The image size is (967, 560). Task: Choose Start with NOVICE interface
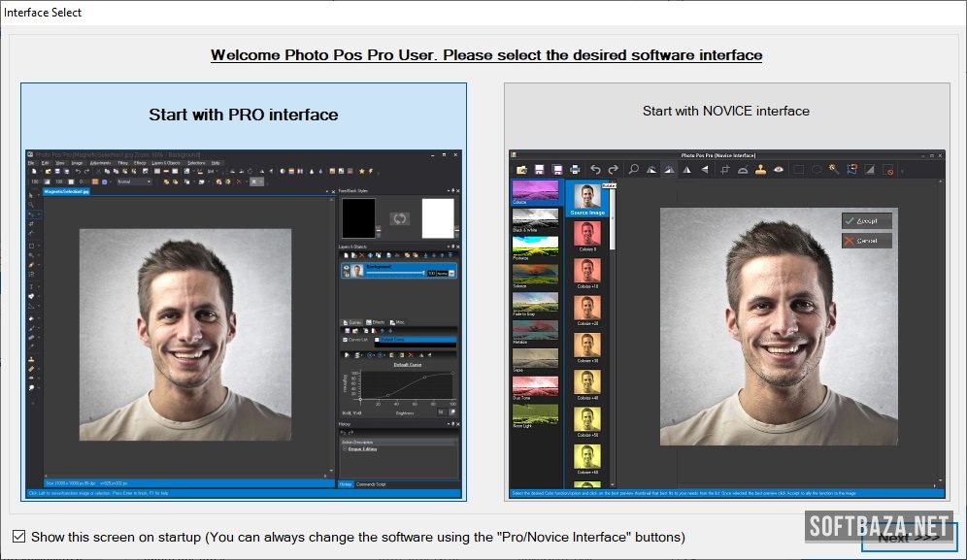click(x=725, y=111)
